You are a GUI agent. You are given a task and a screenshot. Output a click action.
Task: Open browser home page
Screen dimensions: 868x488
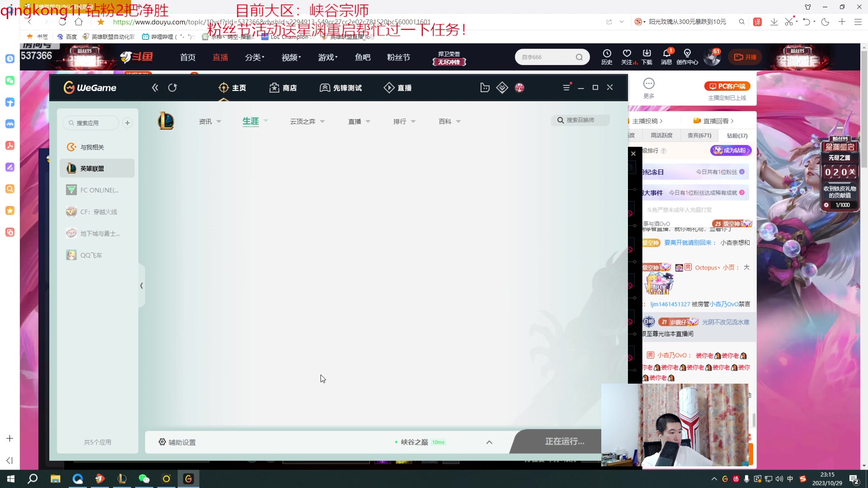click(x=79, y=22)
